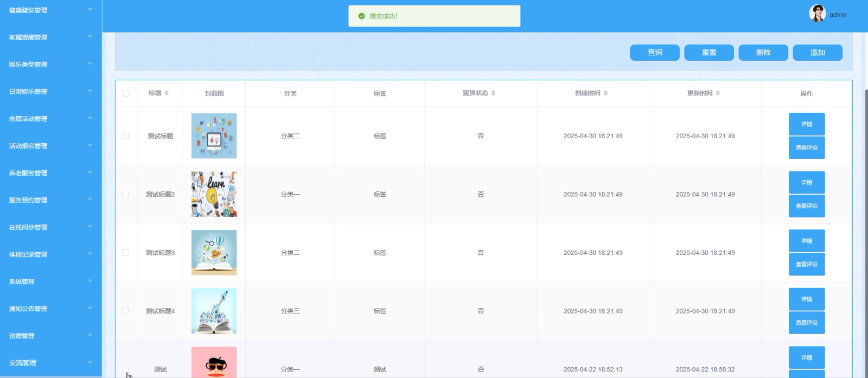Click 测试标题3 title cell

pyautogui.click(x=161, y=253)
